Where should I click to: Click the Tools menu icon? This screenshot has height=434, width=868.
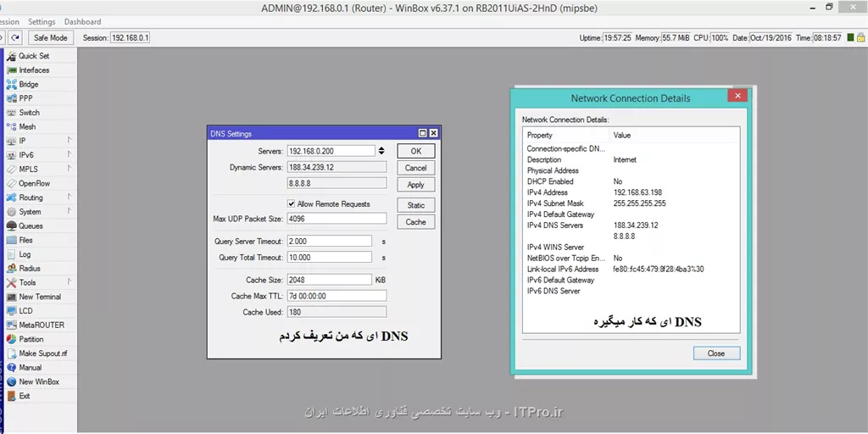(11, 283)
